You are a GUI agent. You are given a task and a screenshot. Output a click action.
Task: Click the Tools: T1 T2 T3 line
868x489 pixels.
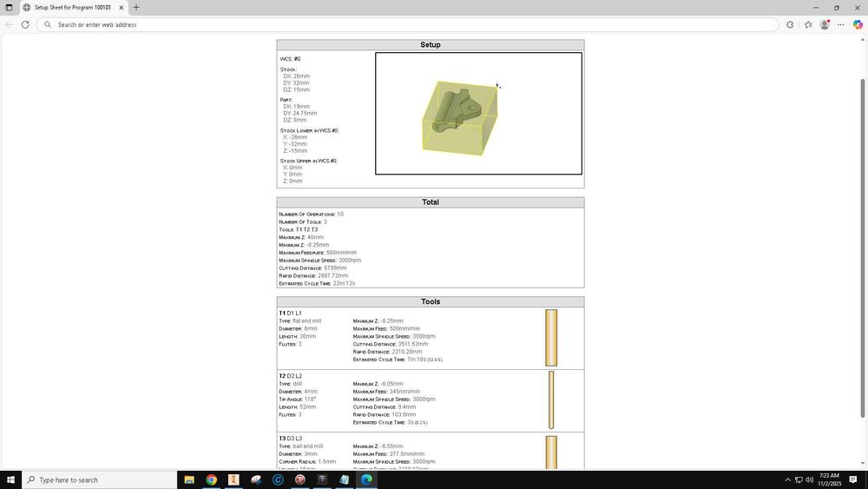pos(299,229)
